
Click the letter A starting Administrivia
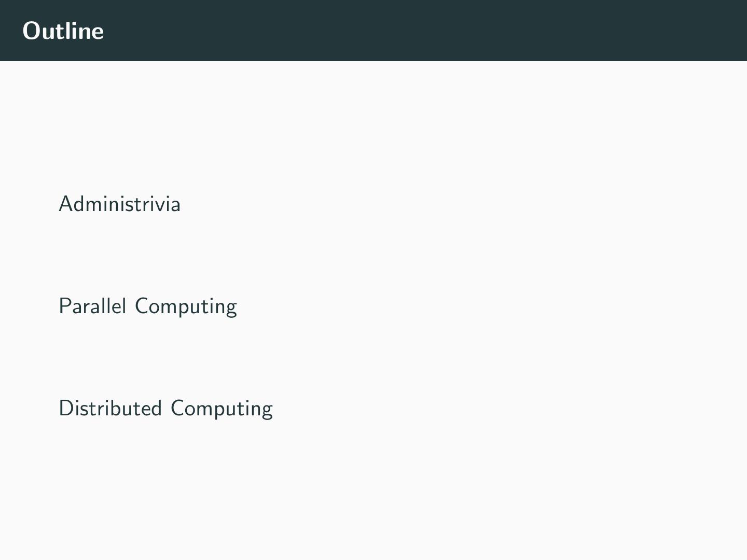click(65, 204)
